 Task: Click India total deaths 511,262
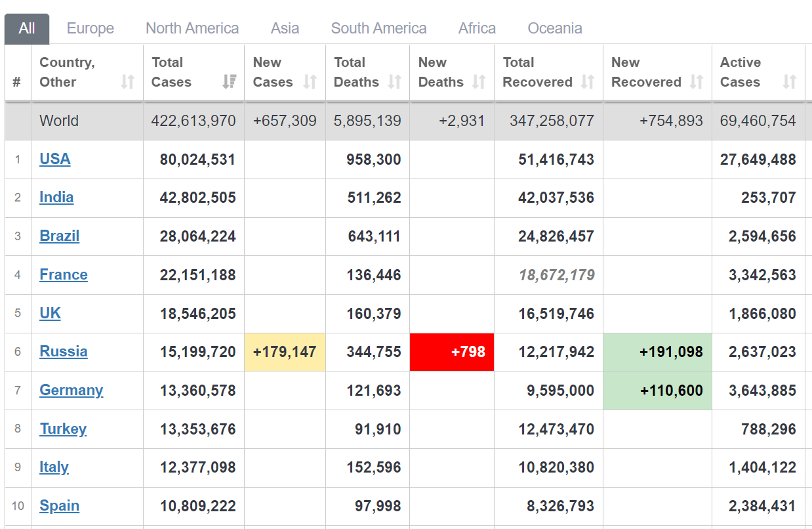pyautogui.click(x=374, y=198)
